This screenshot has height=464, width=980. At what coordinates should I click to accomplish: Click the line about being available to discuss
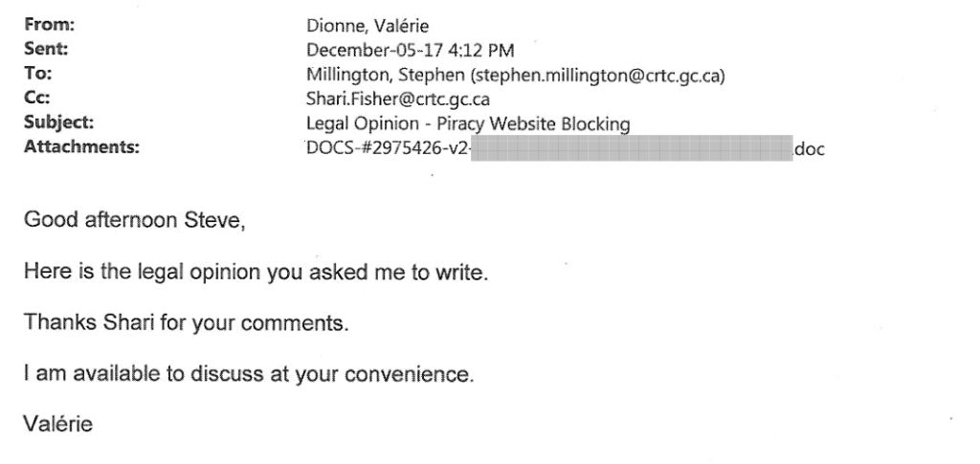(x=249, y=375)
